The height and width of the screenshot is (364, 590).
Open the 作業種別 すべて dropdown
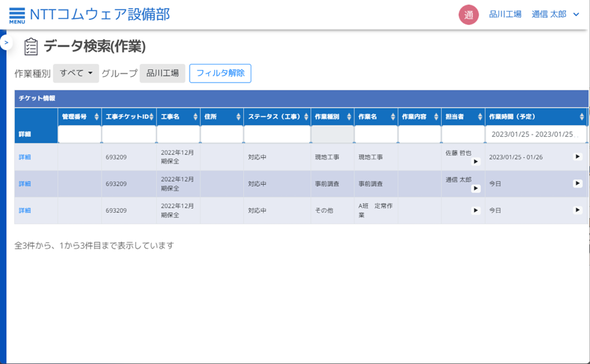[76, 73]
